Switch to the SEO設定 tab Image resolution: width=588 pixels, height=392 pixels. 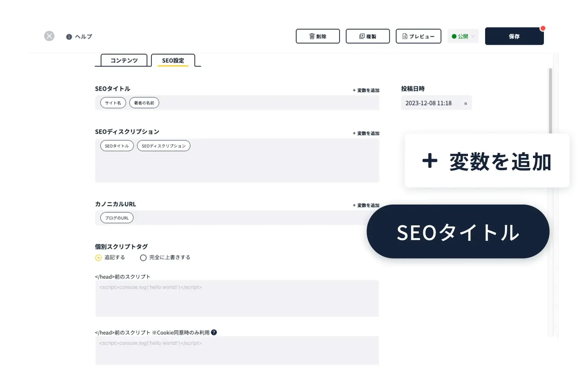[x=173, y=60]
